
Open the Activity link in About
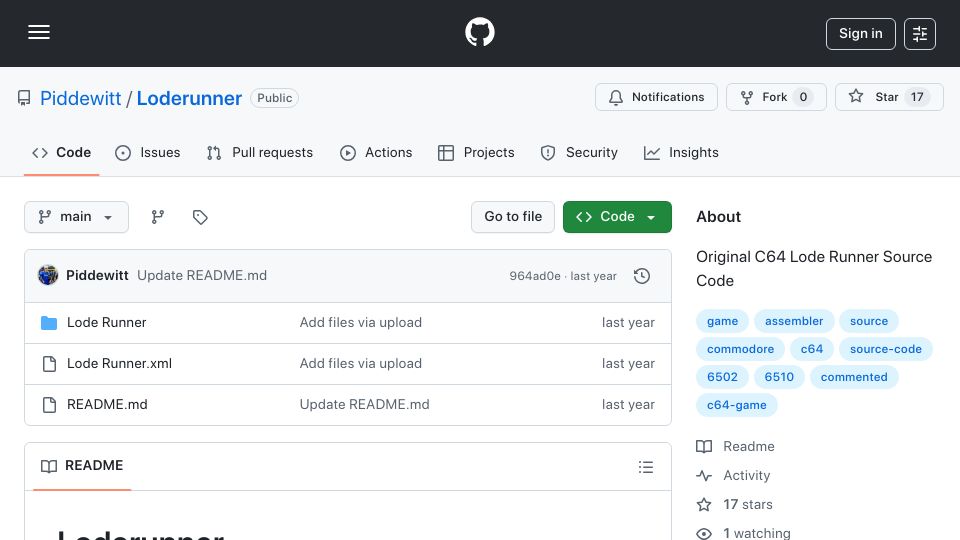tap(733, 475)
